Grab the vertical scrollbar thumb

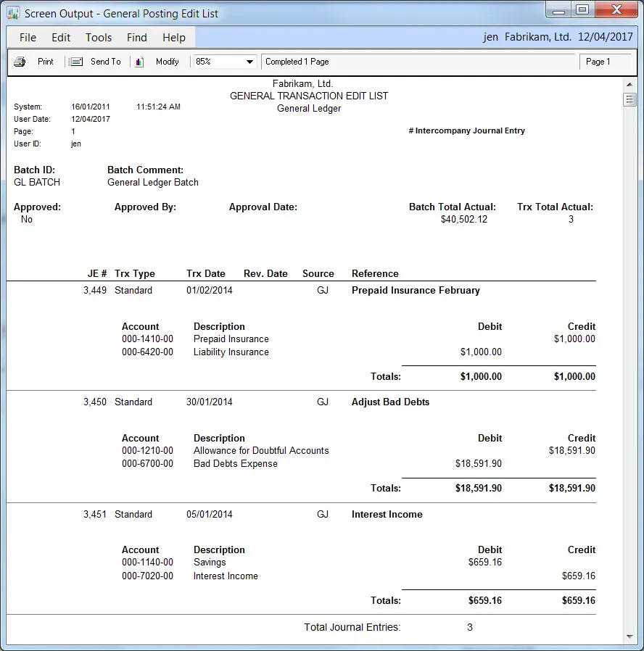click(x=629, y=100)
